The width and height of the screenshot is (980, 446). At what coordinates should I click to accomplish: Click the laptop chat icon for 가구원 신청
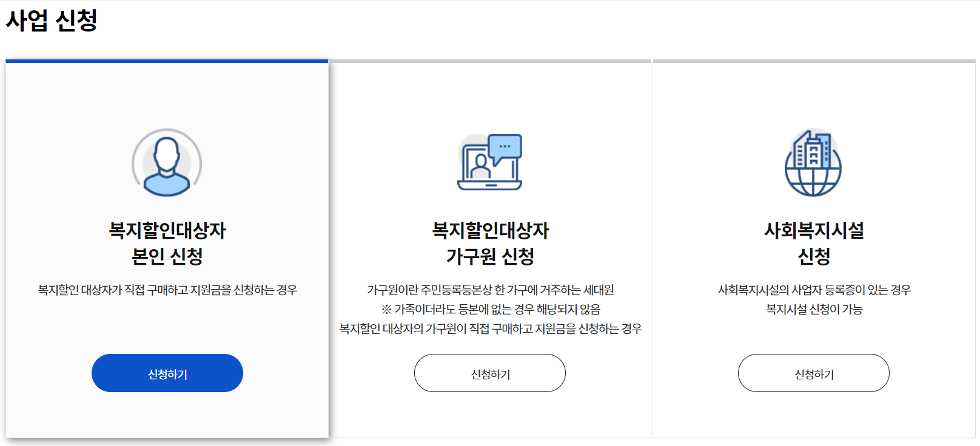coord(490,162)
